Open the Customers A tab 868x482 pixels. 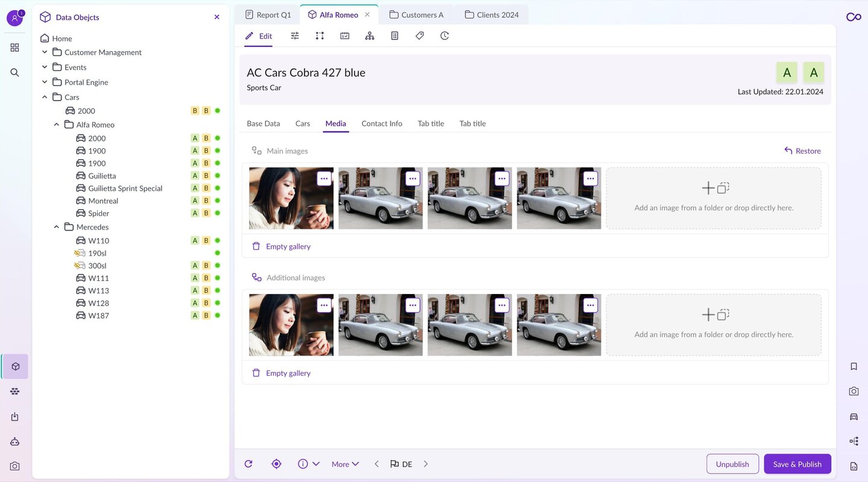coord(416,15)
